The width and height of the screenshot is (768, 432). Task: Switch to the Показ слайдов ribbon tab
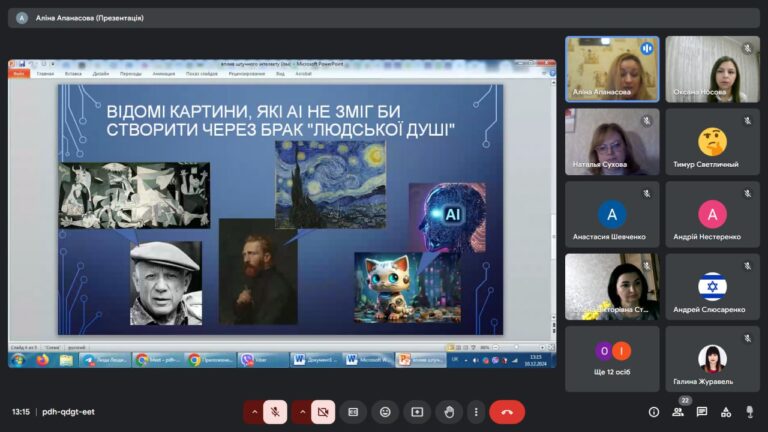click(x=201, y=73)
